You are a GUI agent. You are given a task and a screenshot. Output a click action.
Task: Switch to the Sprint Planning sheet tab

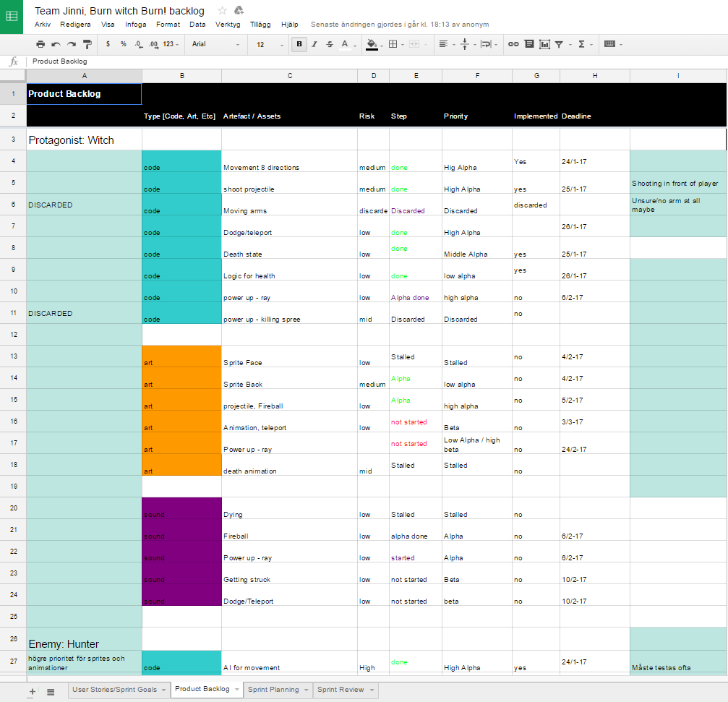point(273,690)
